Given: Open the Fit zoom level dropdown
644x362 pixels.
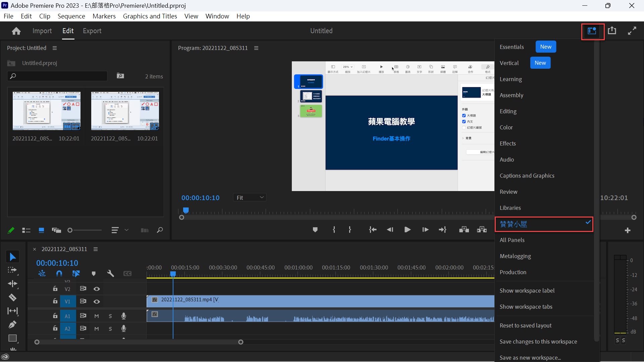Looking at the screenshot, I should click(x=250, y=198).
